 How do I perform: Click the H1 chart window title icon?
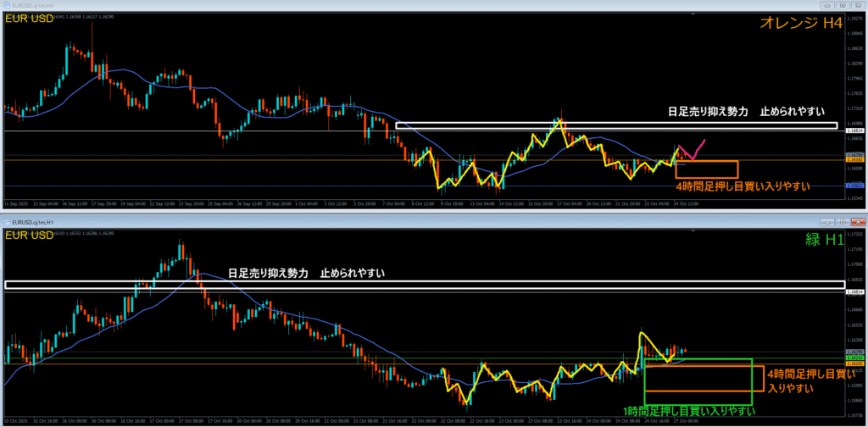coord(7,221)
